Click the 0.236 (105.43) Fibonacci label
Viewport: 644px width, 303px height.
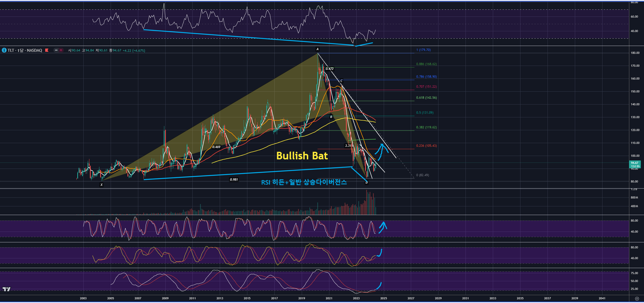click(426, 146)
